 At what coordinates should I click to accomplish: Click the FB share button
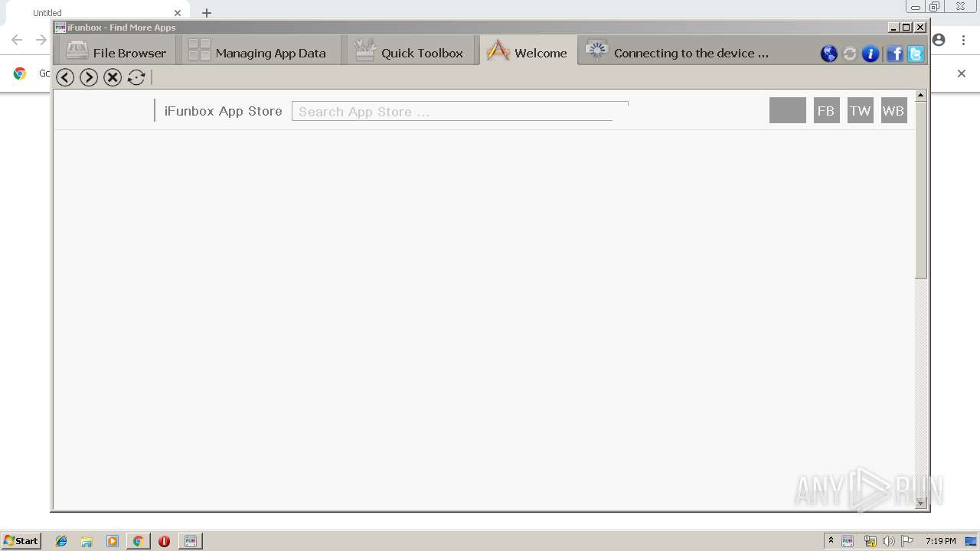[826, 110]
